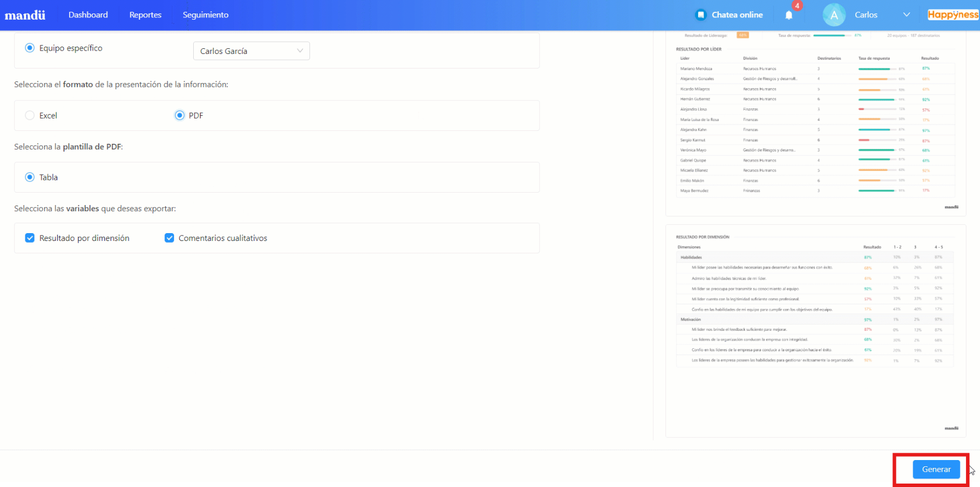The height and width of the screenshot is (487, 980).
Task: Select the Tabla template radio button
Action: (x=30, y=177)
